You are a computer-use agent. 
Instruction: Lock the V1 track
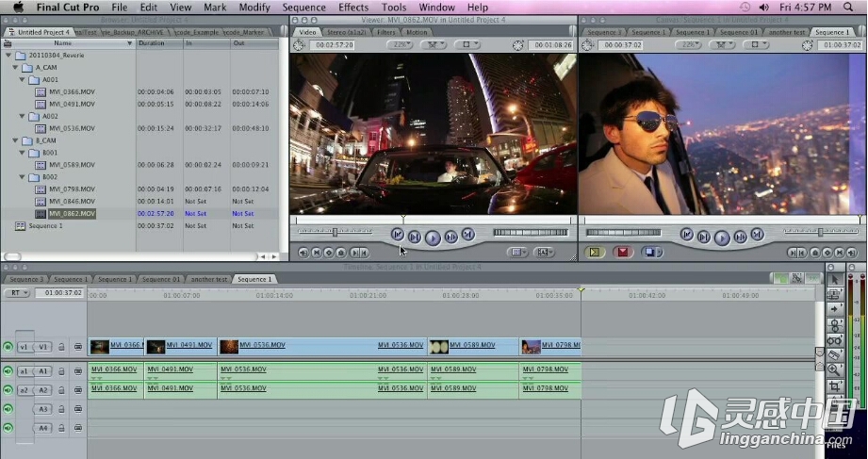click(61, 347)
